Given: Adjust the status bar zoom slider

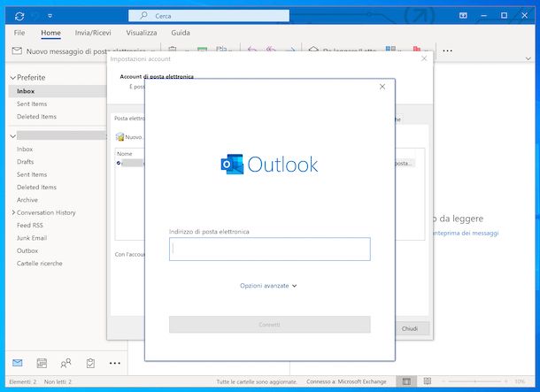Looking at the screenshot, I should pos(474,381).
